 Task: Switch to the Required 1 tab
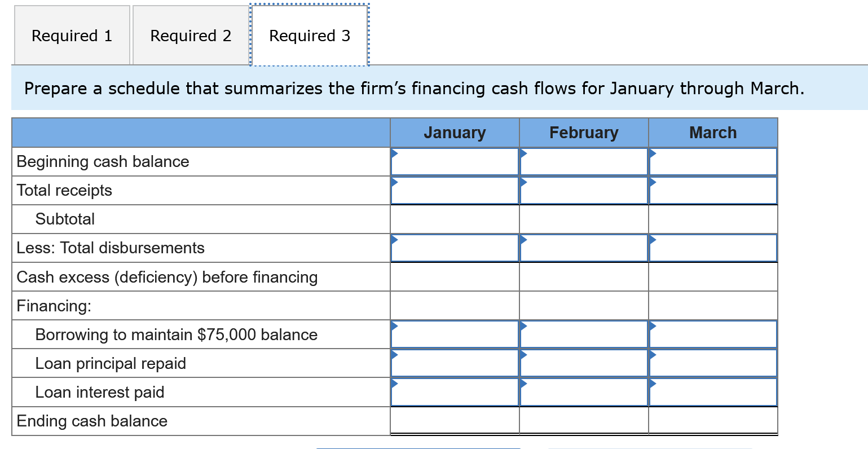pos(71,35)
